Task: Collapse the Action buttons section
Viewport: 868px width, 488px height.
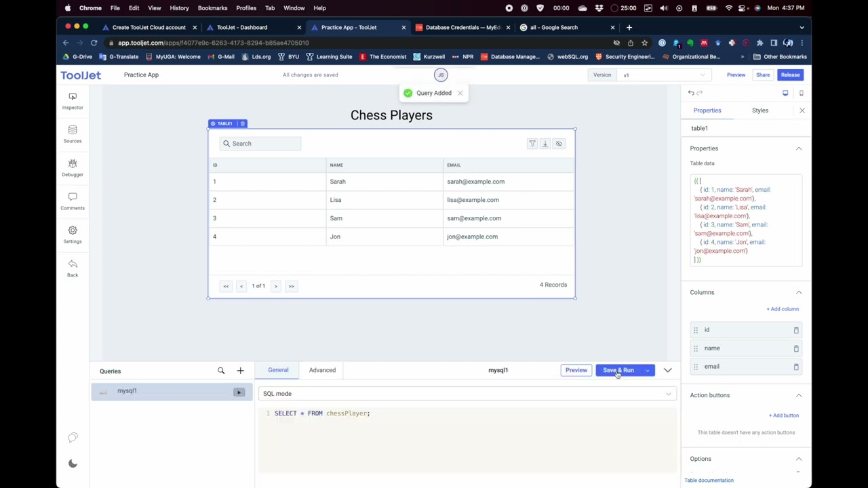Action: tap(799, 395)
